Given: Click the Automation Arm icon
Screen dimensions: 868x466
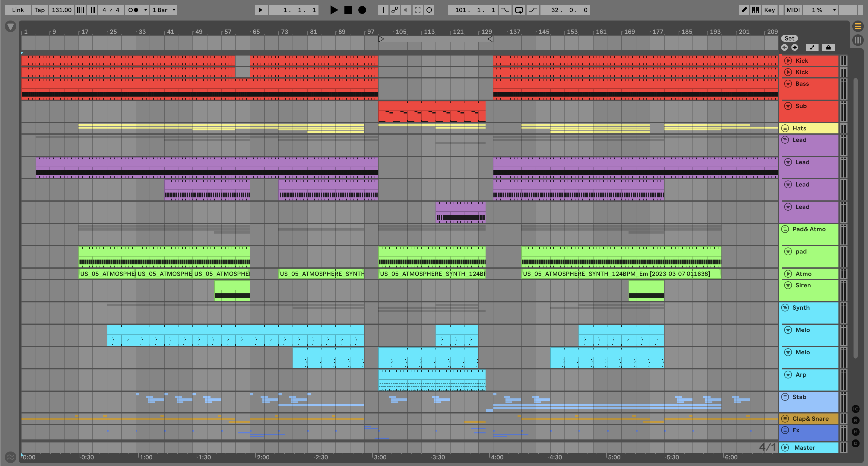Looking at the screenshot, I should [394, 10].
